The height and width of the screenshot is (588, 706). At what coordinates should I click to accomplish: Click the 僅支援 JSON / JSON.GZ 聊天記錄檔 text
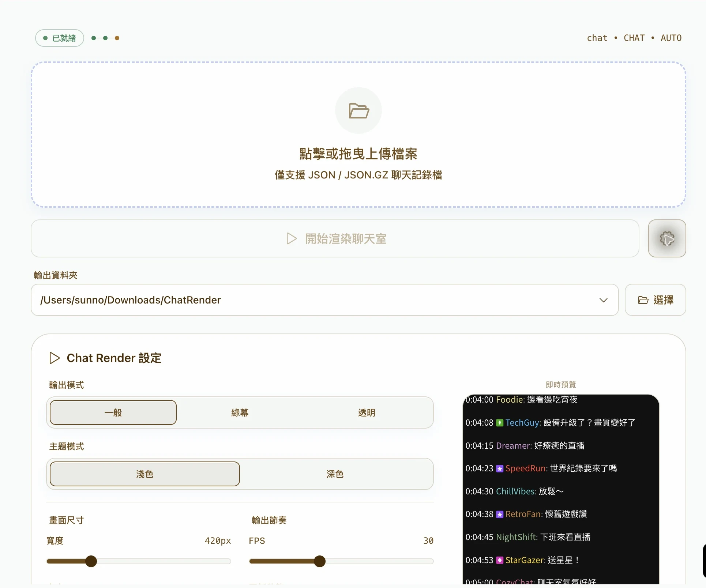pyautogui.click(x=358, y=175)
